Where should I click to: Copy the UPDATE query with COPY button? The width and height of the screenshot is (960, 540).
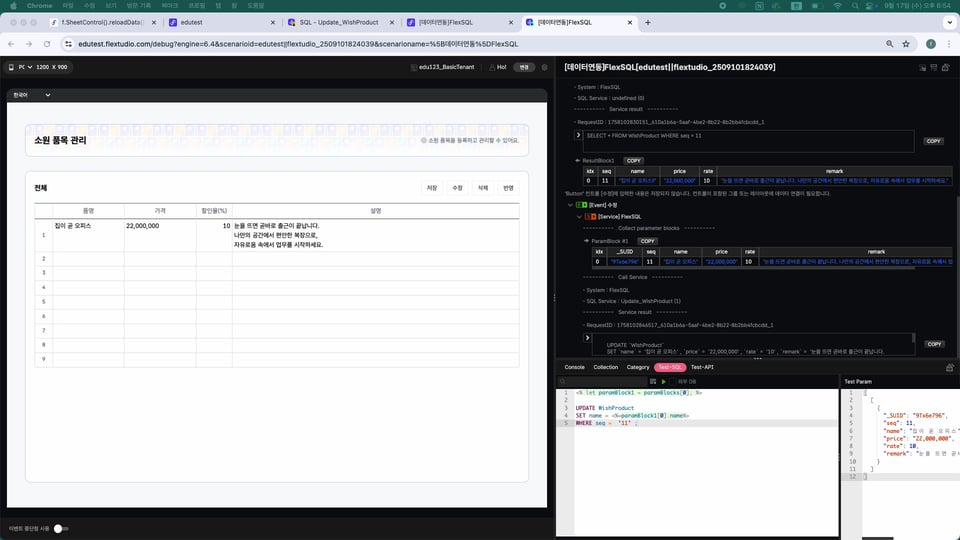click(x=934, y=345)
